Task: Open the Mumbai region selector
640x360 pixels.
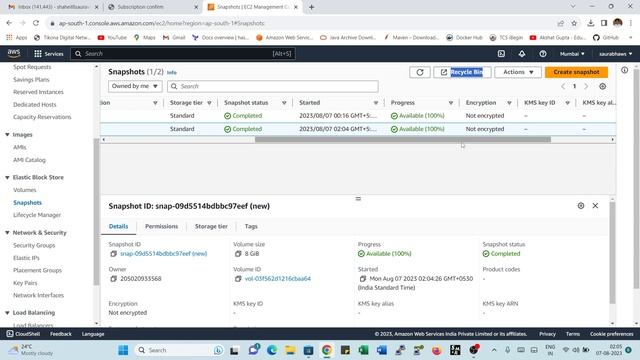Action: tap(572, 53)
